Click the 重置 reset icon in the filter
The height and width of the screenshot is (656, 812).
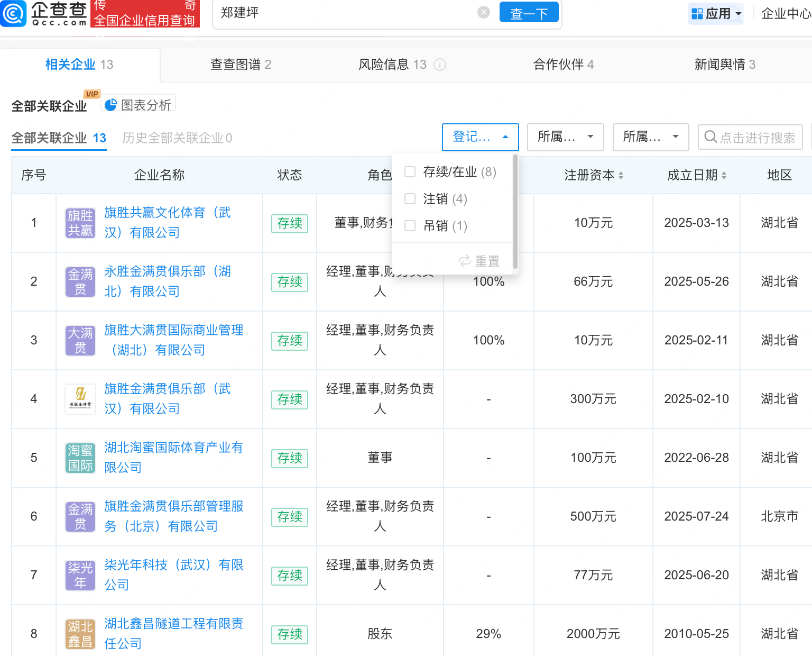click(x=465, y=261)
